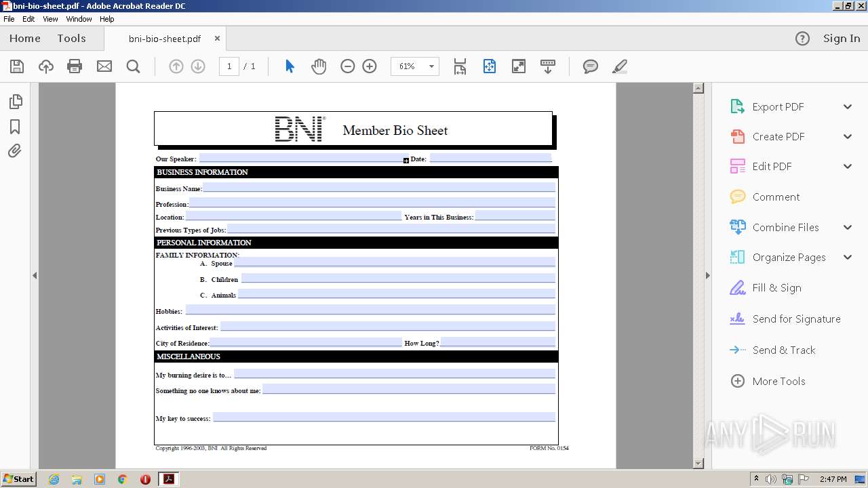The height and width of the screenshot is (488, 868).
Task: Collapse the left navigation pane arrow
Action: 35,275
